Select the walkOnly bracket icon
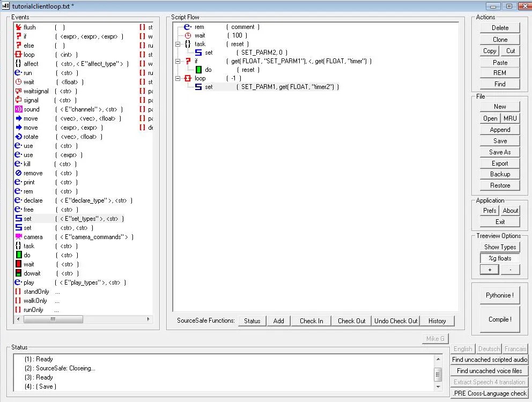This screenshot has width=532, height=402. coord(18,301)
